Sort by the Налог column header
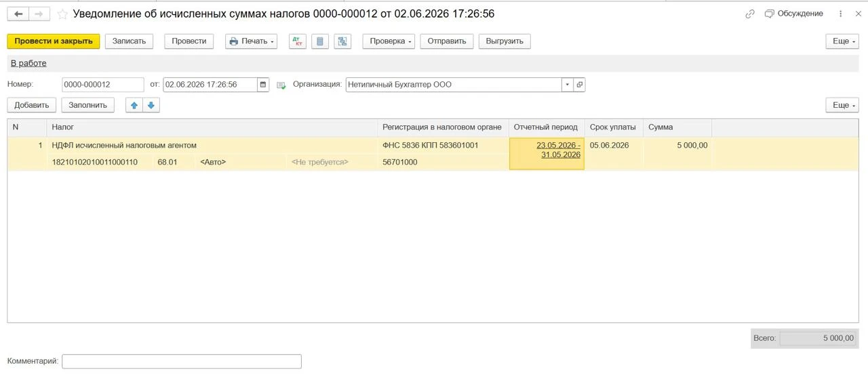Viewport: 868px width, 374px height. pyautogui.click(x=212, y=127)
